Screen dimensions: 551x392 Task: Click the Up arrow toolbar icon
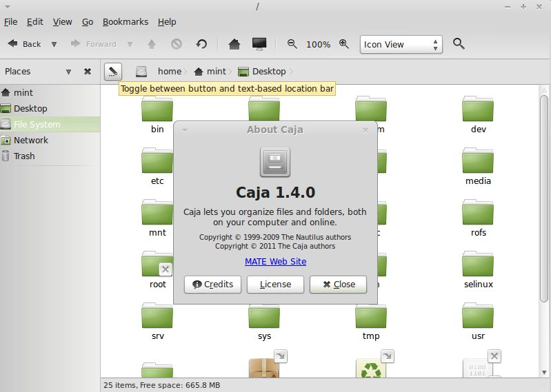pyautogui.click(x=152, y=44)
